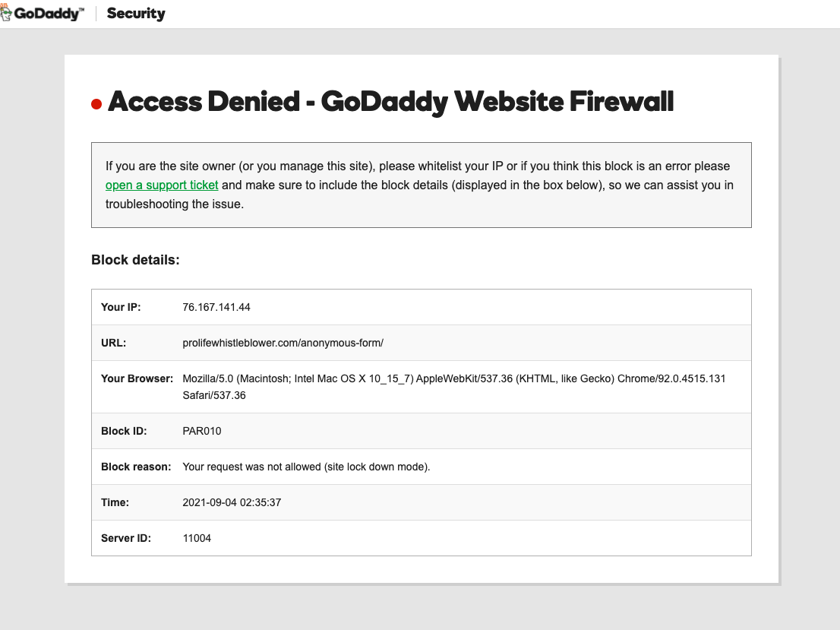
Task: Click the blocked URL prolifewhistleblower.com/anonymous-form/
Action: pyautogui.click(x=283, y=343)
